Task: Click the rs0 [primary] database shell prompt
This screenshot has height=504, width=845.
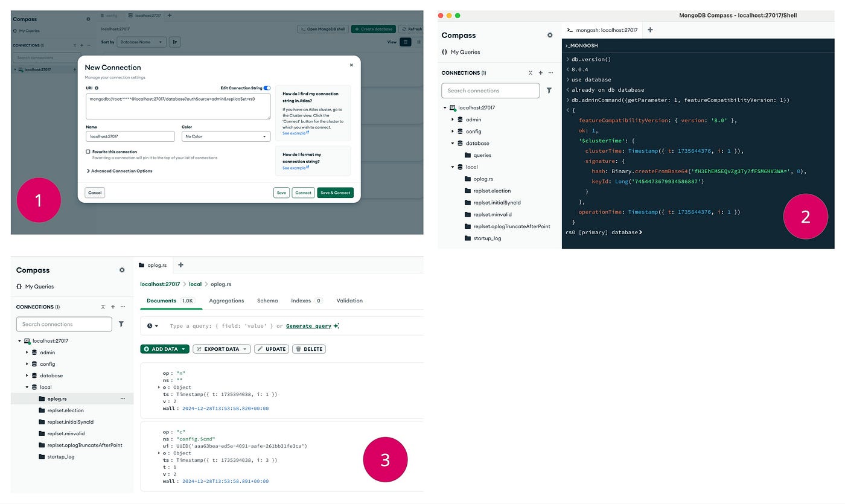Action: [604, 232]
